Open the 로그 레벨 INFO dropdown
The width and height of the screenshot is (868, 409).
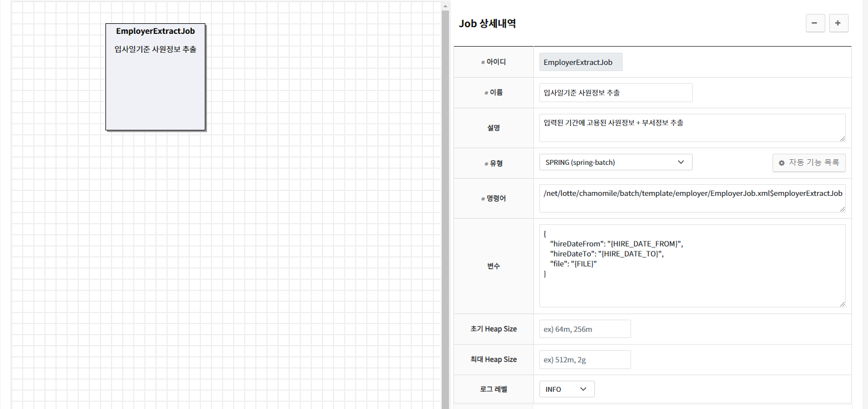[x=567, y=389]
